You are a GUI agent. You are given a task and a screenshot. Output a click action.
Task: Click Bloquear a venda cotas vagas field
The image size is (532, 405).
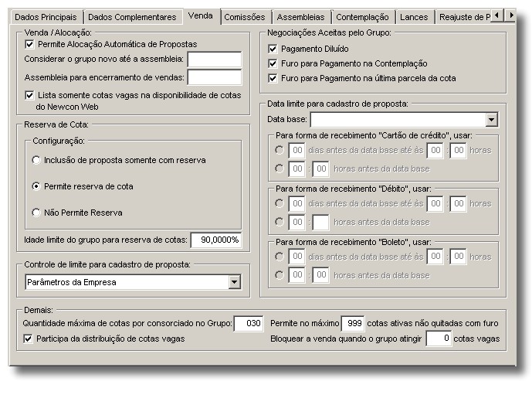click(439, 339)
